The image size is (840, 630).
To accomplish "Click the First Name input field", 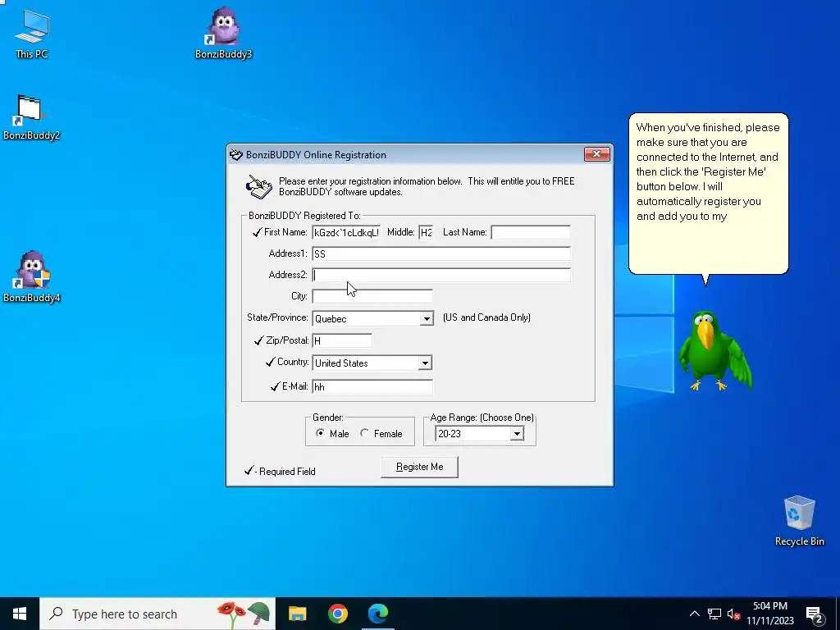I will (346, 232).
